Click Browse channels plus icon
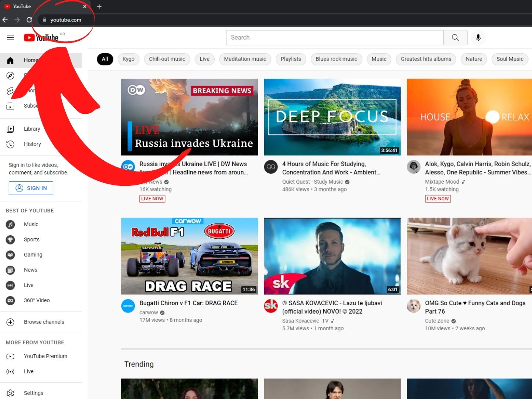Image resolution: width=532 pixels, height=399 pixels. pos(10,322)
